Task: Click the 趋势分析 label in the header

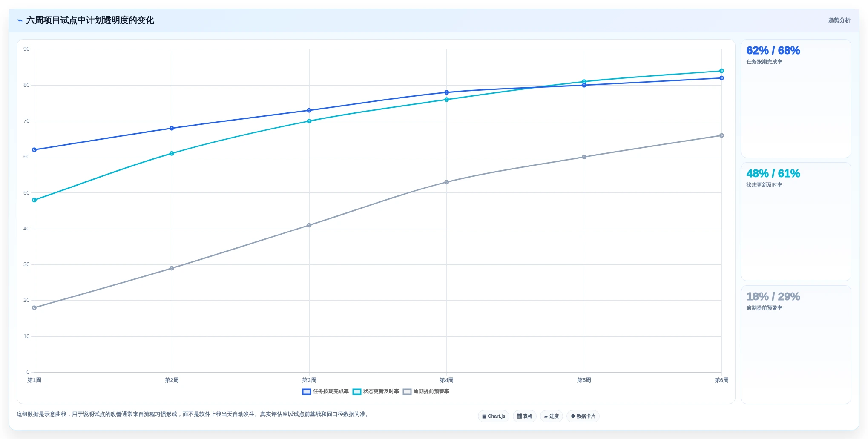Action: [839, 20]
